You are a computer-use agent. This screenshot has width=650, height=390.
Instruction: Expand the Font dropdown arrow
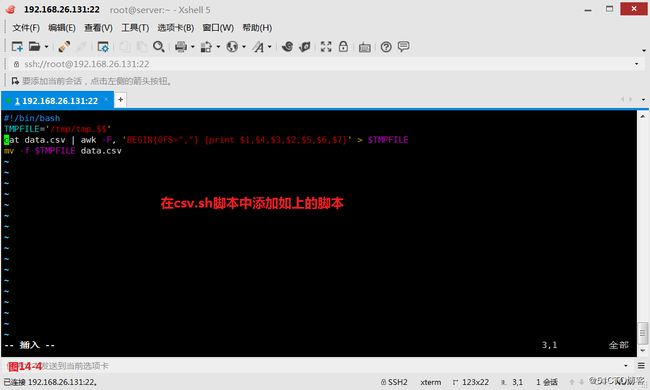pyautogui.click(x=269, y=46)
